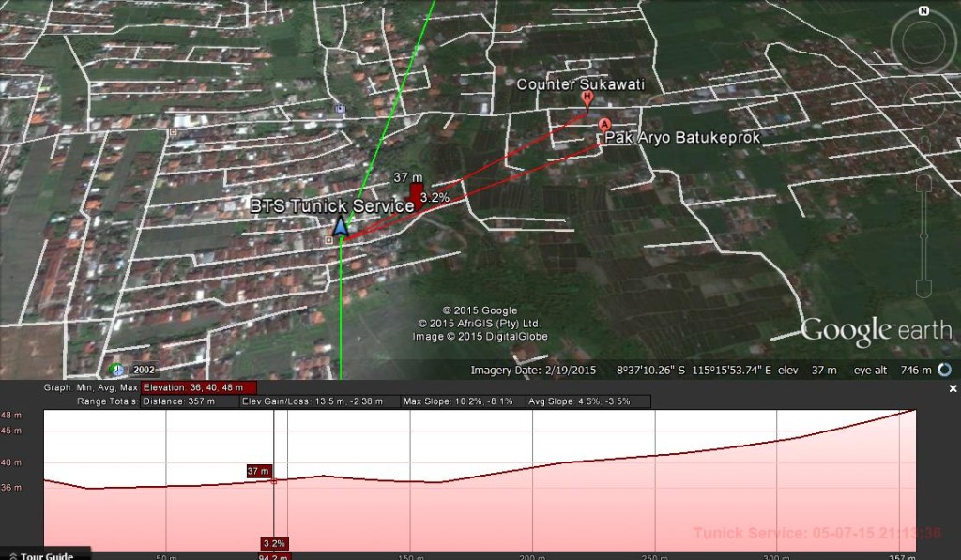961x560 pixels.
Task: Click the Avg Slope value
Action: [x=587, y=401]
